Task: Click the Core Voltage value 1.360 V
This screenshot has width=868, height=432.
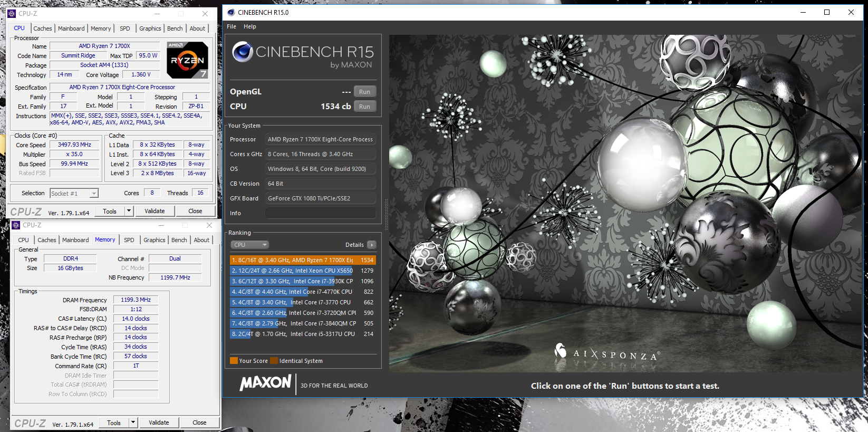Action: point(141,74)
